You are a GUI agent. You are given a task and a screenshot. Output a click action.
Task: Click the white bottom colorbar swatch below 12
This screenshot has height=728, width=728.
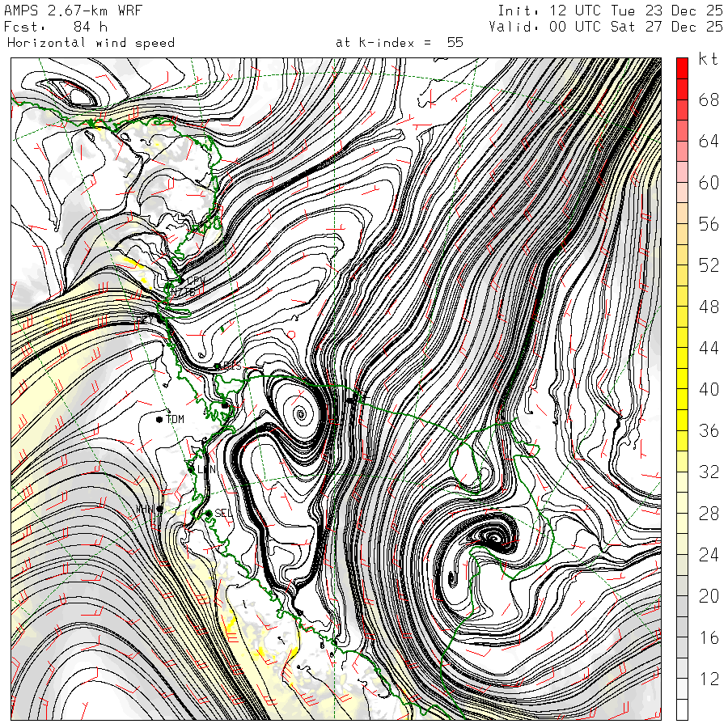click(x=682, y=709)
